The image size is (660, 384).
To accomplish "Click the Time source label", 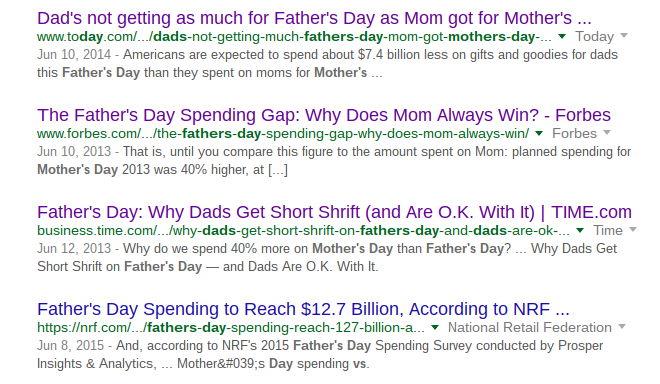I will pos(608,231).
